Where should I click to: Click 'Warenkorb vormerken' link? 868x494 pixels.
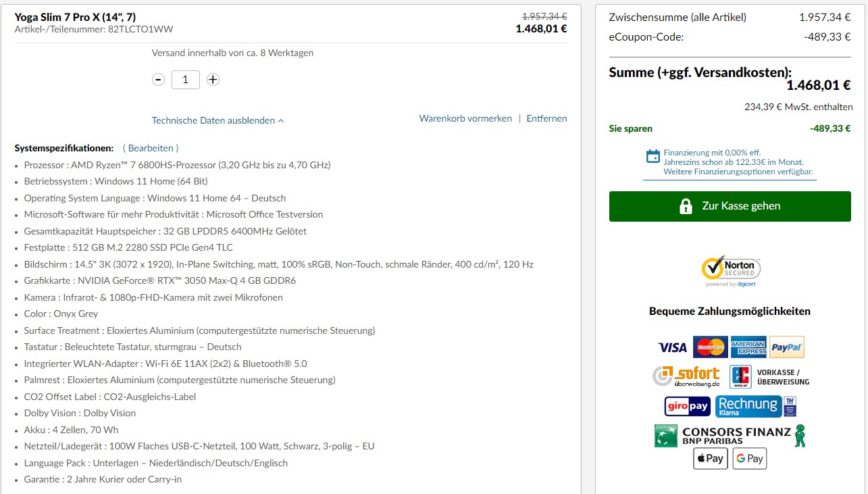point(465,118)
